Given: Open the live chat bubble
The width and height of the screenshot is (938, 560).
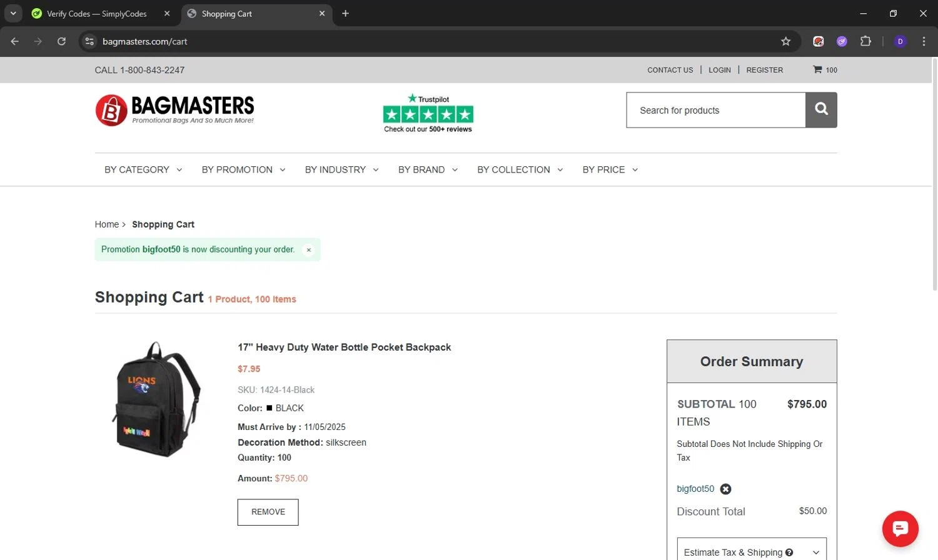Looking at the screenshot, I should pyautogui.click(x=900, y=529).
